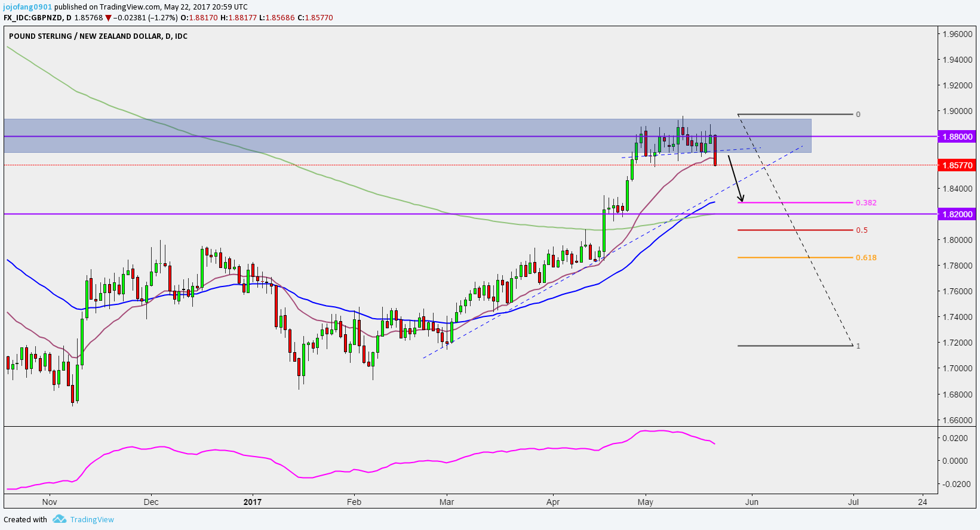
Task: Click the FX_IDC:GBPNZD symbol text
Action: coord(33,18)
